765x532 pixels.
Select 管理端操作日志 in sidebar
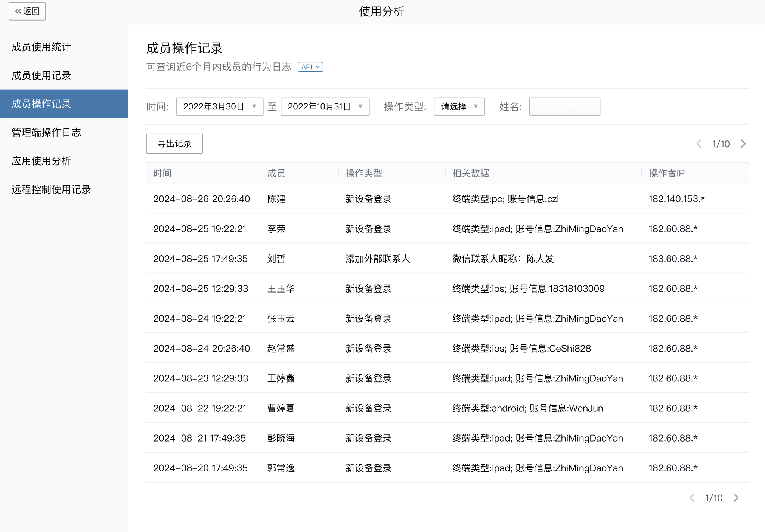tap(46, 132)
